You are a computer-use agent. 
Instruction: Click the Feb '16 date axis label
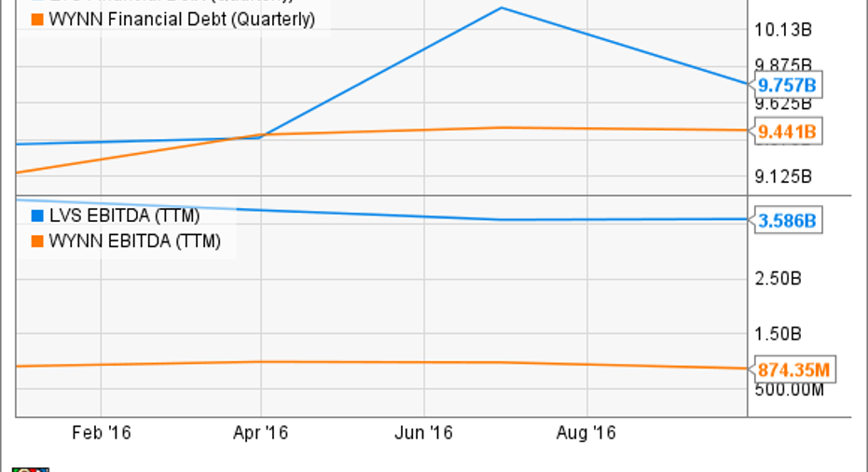point(101,433)
